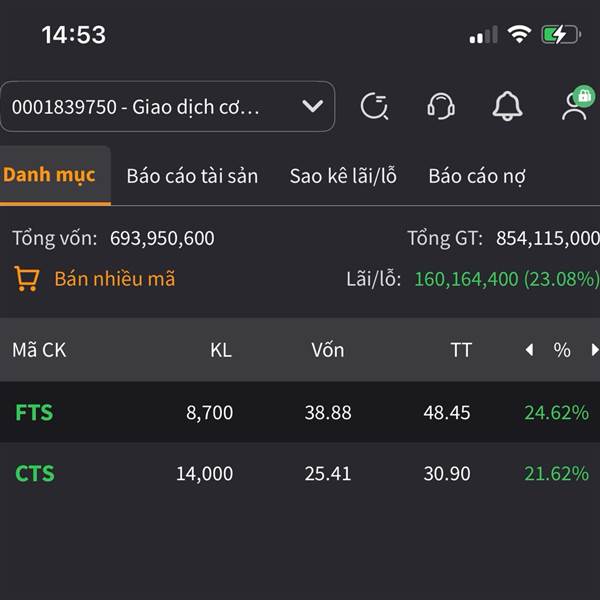Switch to Báo cáo tài sản tab
This screenshot has height=600, width=600.
tap(192, 176)
